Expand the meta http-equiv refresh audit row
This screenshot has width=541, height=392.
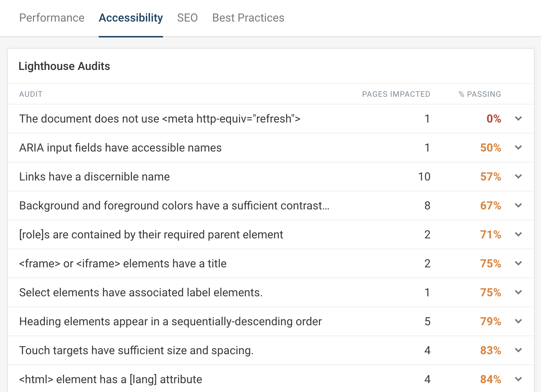pyautogui.click(x=518, y=119)
